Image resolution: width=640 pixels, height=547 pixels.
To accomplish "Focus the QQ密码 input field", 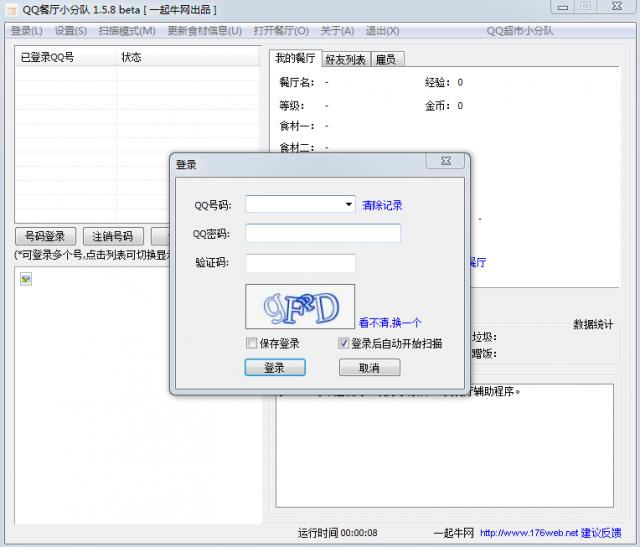I will 323,233.
